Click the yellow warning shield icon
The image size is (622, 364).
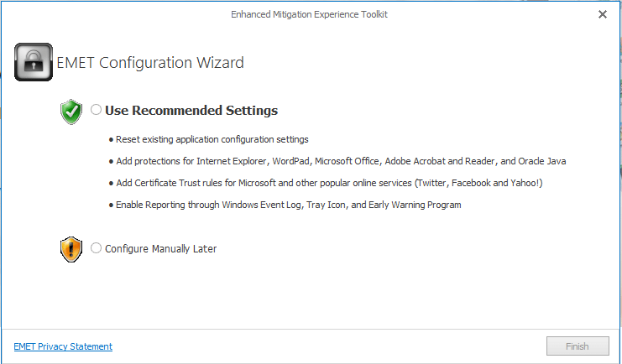(71, 249)
